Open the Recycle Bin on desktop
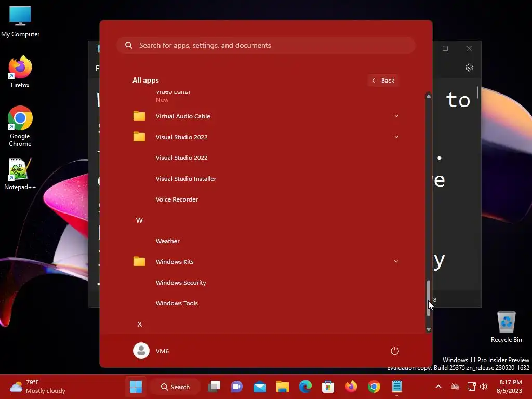 (506, 327)
